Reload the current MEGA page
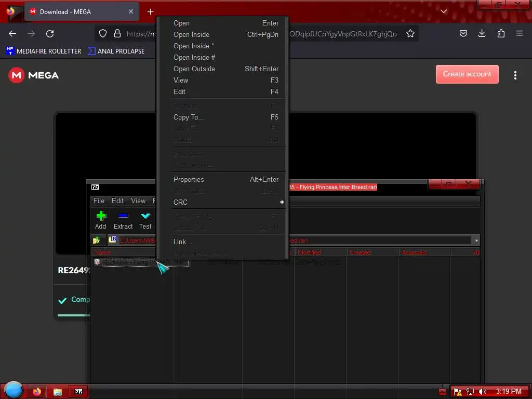The width and height of the screenshot is (532, 399). (x=50, y=34)
